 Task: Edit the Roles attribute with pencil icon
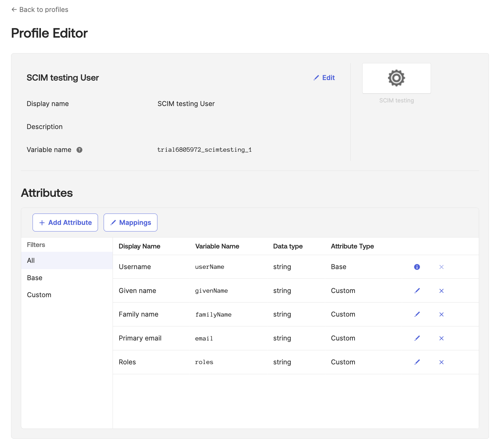417,362
